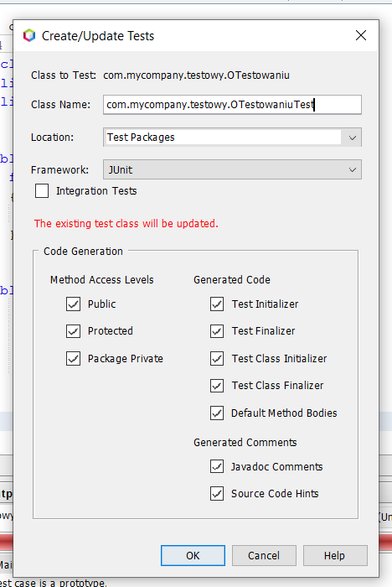Click in the Class Name text field
This screenshot has width=392, height=587.
point(232,104)
